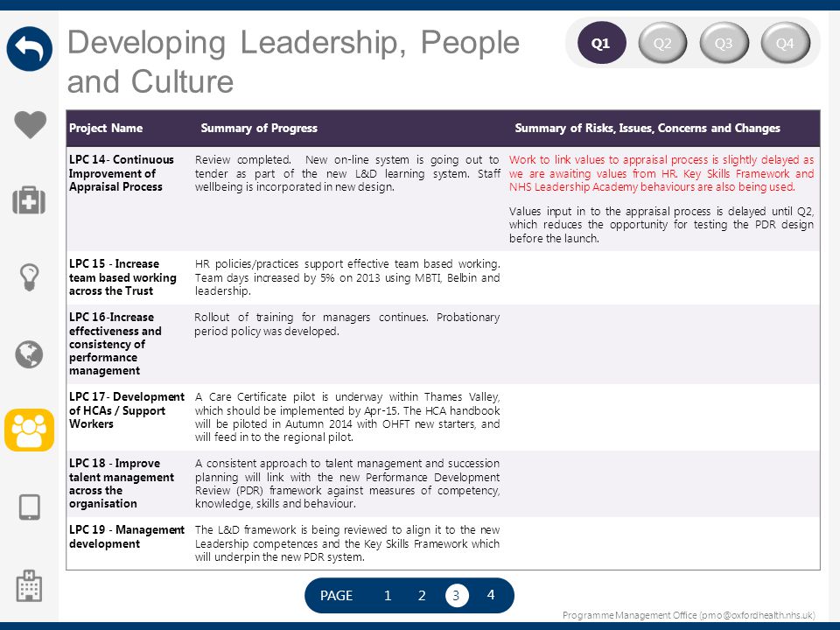Viewport: 840px width, 630px height.
Task: Select LPC 14 Continuous Improvement project name
Action: pyautogui.click(x=122, y=173)
